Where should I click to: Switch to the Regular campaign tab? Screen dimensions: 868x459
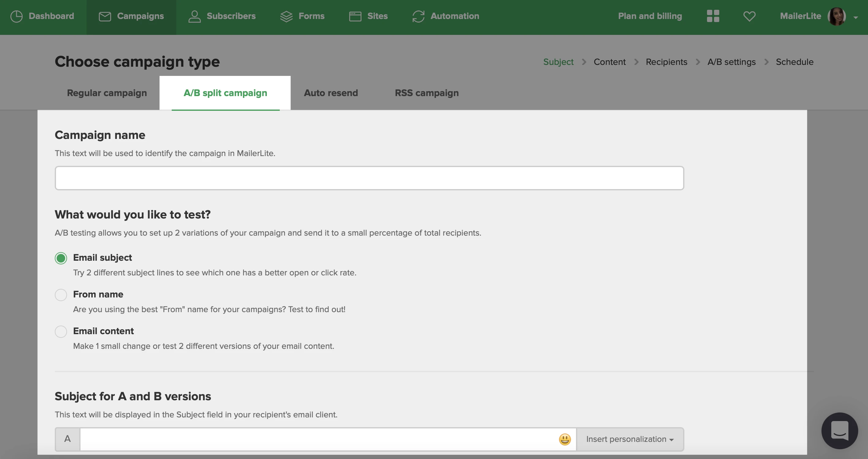click(x=107, y=93)
